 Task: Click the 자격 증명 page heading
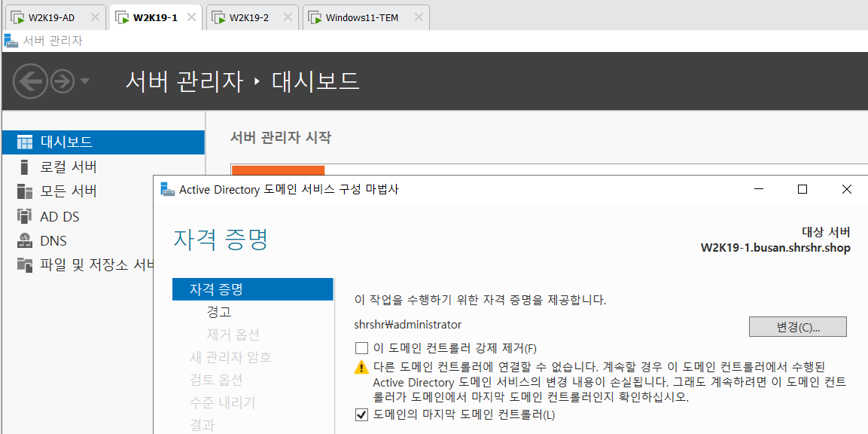click(x=221, y=239)
